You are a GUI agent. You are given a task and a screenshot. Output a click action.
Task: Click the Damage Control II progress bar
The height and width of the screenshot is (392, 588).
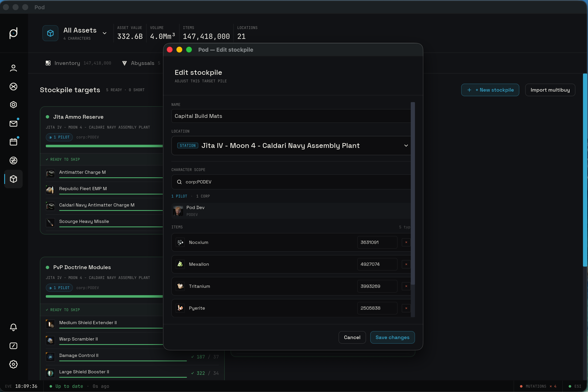pos(123,361)
